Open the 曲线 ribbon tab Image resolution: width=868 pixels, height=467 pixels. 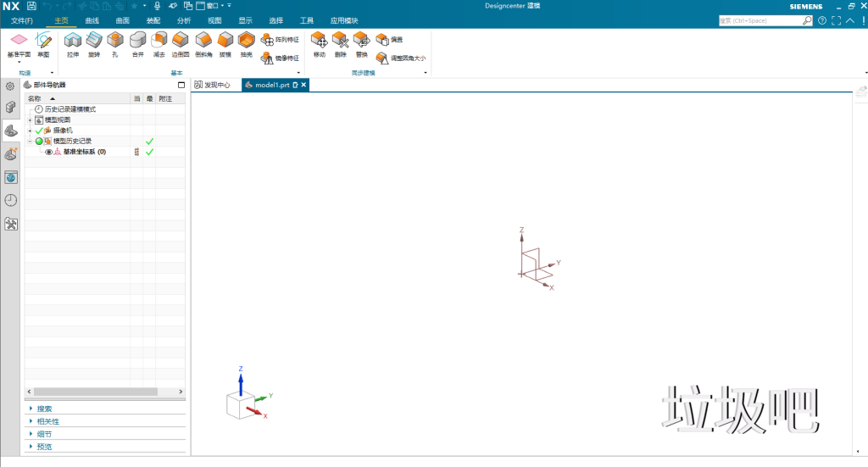(92, 20)
